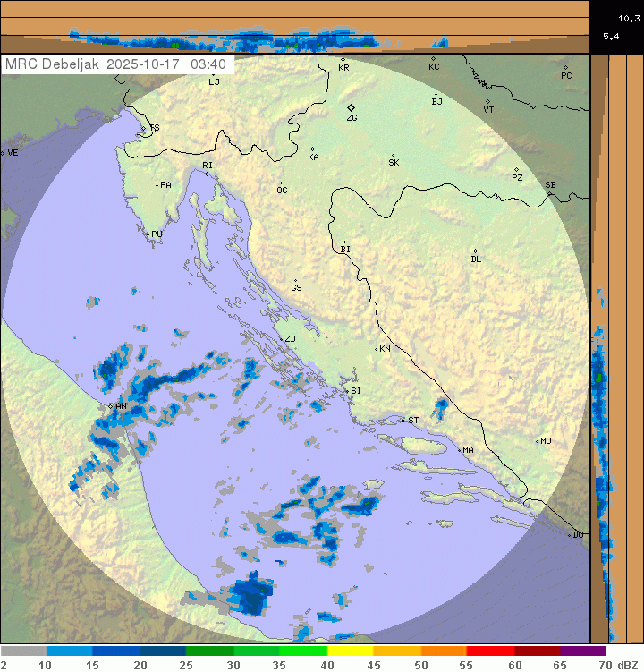Image resolution: width=644 pixels, height=672 pixels.
Task: Click the gray 2–10 dBZ legend swatch
Action: 23,651
